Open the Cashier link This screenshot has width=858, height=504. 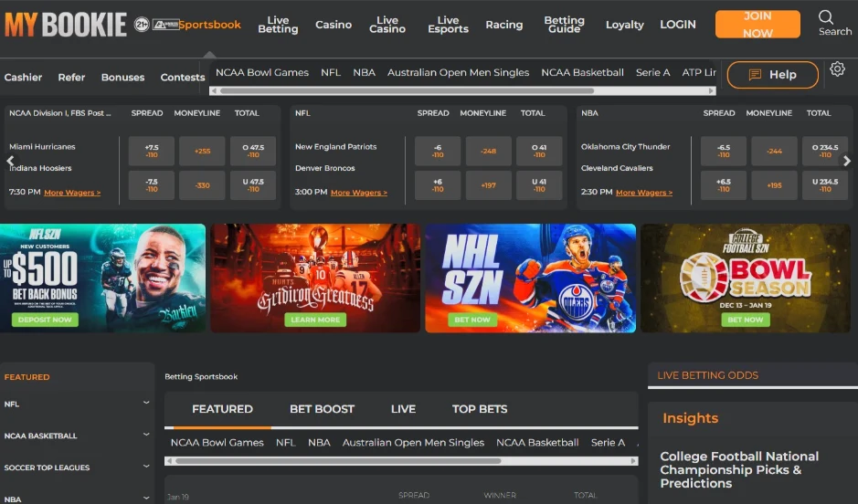[x=23, y=78]
